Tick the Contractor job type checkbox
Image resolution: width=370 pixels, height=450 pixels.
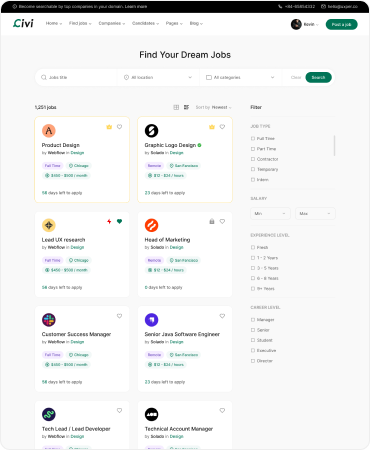[253, 159]
